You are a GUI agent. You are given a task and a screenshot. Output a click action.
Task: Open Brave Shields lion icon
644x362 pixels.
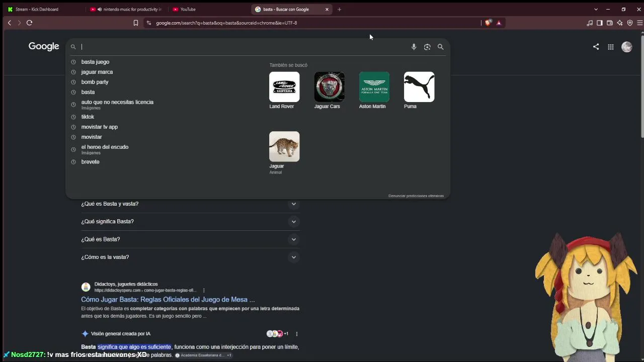(x=488, y=23)
